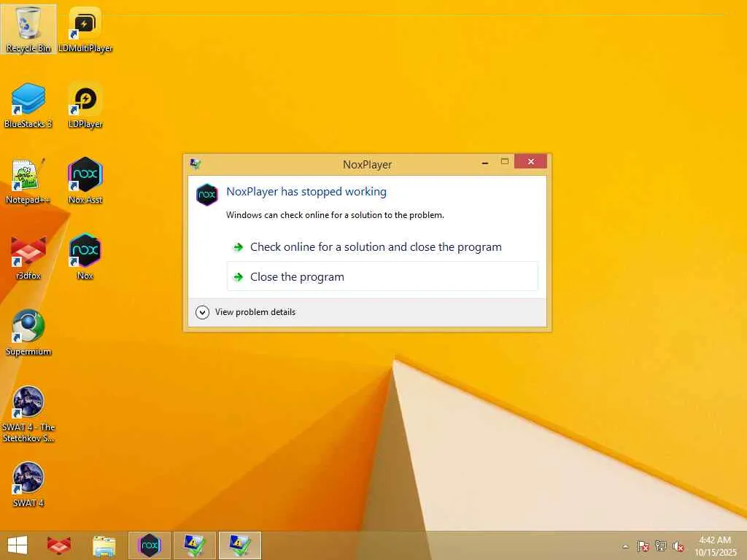Select the r3dfox desktop shortcut
The width and height of the screenshot is (747, 560).
(28, 257)
